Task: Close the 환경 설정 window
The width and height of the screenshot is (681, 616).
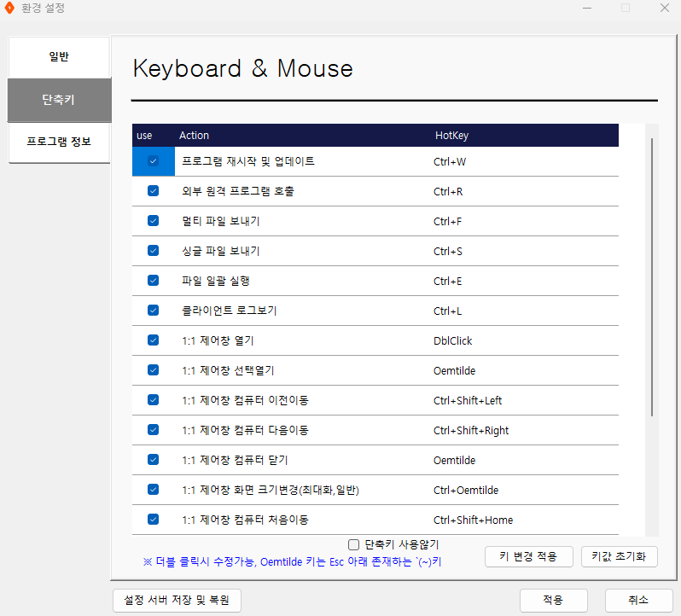Action: click(665, 8)
